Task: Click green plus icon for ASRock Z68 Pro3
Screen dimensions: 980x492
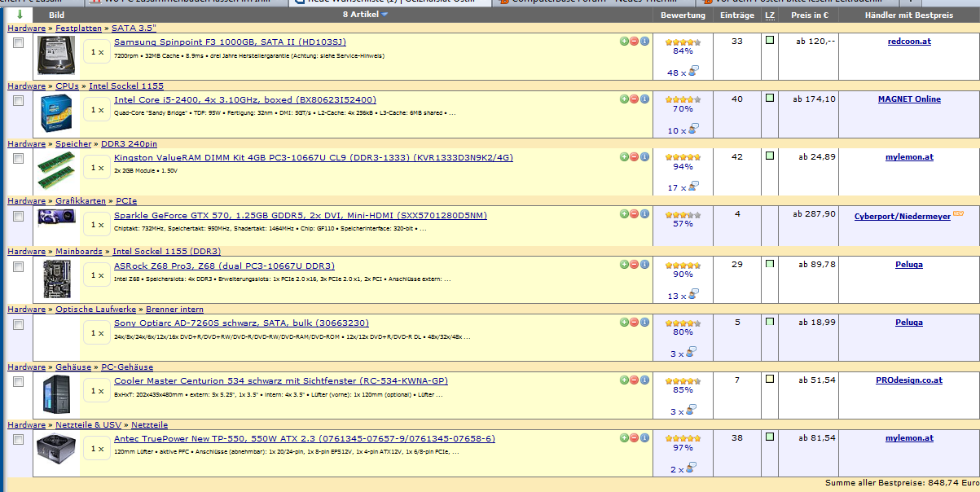Action: pos(624,264)
